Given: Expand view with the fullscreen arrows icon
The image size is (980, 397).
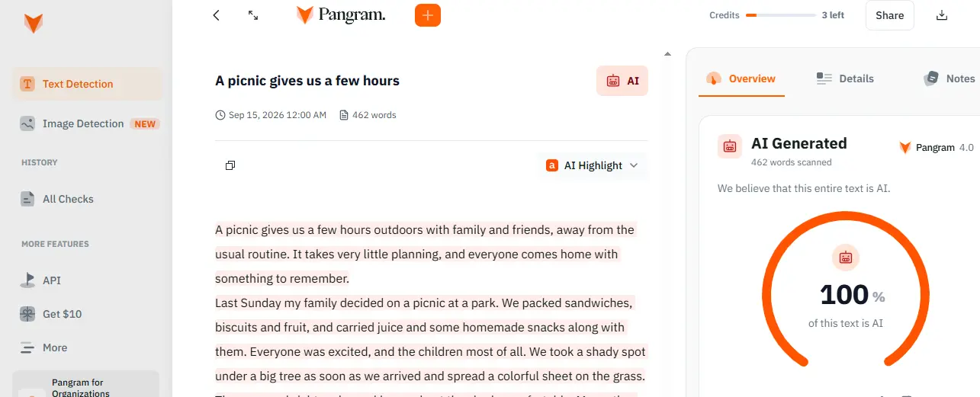Looking at the screenshot, I should pyautogui.click(x=253, y=15).
